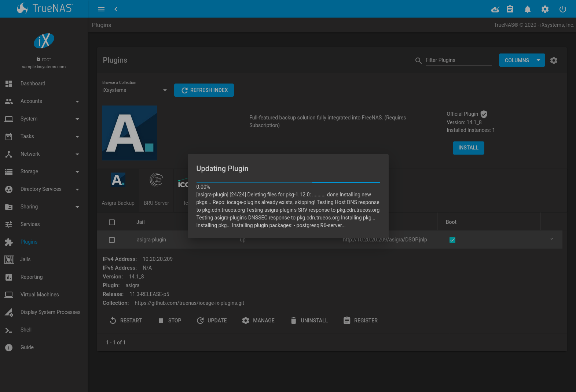This screenshot has height=392, width=576.
Task: Toggle the sidebar hamburger menu
Action: coord(101,9)
